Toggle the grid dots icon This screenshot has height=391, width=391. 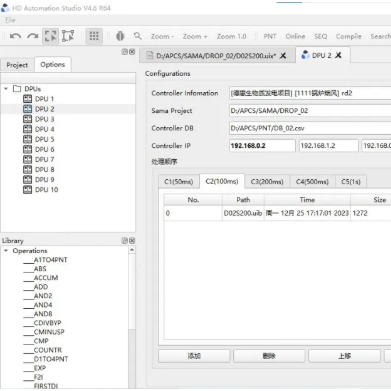point(94,36)
